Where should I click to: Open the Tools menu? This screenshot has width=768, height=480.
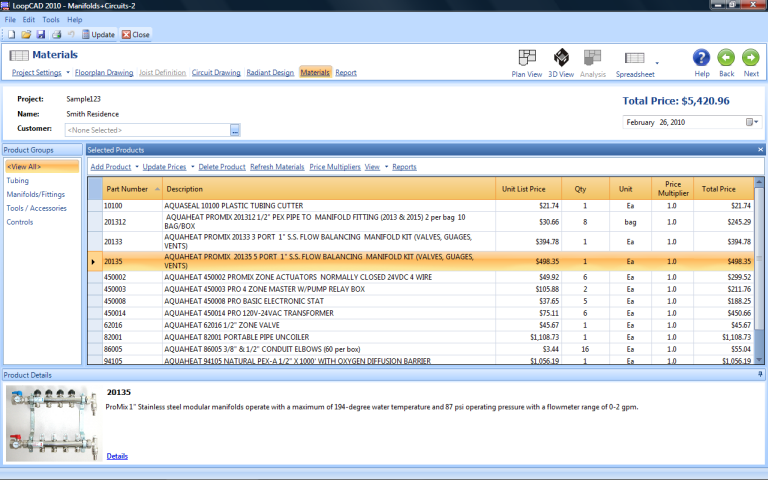tap(50, 20)
